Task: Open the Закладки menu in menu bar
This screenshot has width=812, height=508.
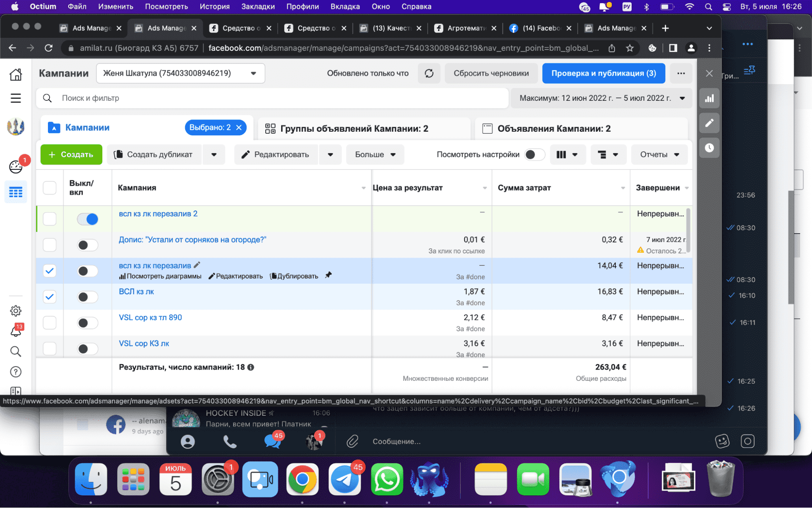Action: click(x=258, y=7)
